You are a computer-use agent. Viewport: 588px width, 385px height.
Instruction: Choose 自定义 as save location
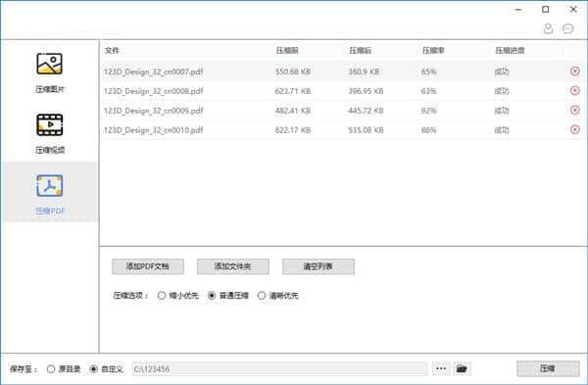coord(94,369)
